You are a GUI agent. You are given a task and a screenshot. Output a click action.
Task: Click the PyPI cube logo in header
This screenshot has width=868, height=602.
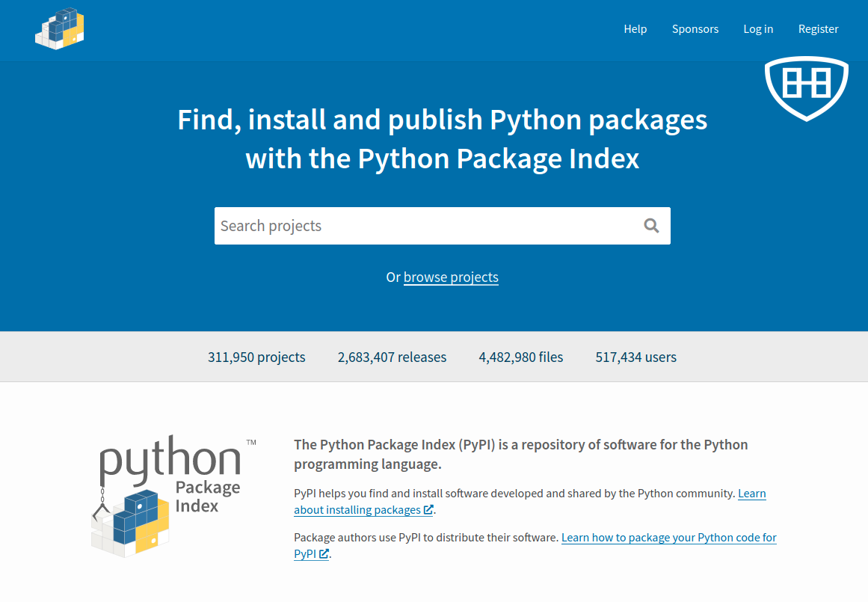coord(60,29)
